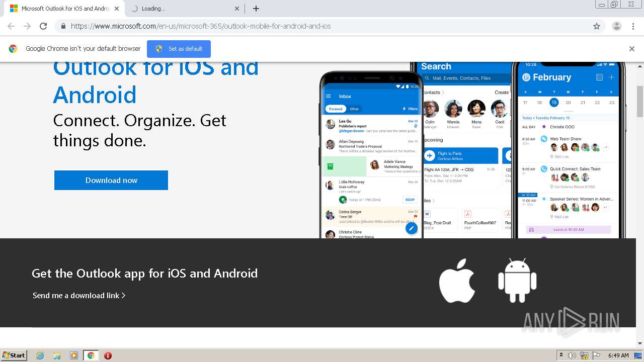The width and height of the screenshot is (644, 362).
Task: Open File Explorer from the taskbar
Action: coord(57,355)
